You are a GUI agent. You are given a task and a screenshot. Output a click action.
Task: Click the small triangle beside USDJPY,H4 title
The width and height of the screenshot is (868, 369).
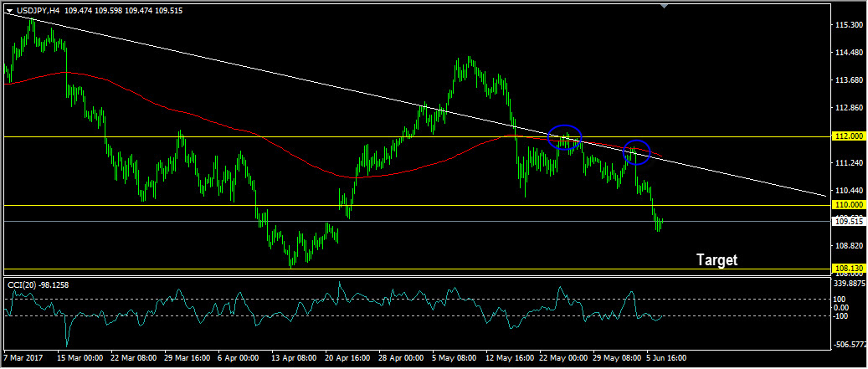point(9,11)
